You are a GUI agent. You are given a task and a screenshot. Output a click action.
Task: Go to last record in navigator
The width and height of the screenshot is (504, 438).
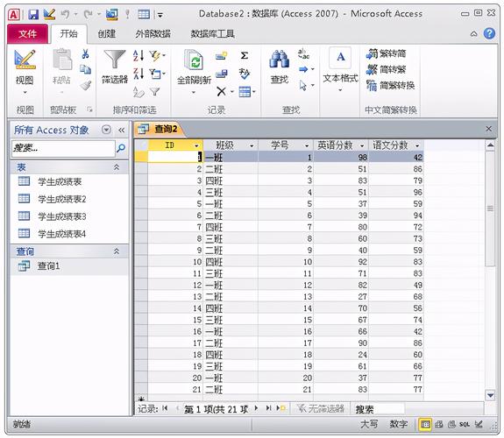[x=268, y=408]
